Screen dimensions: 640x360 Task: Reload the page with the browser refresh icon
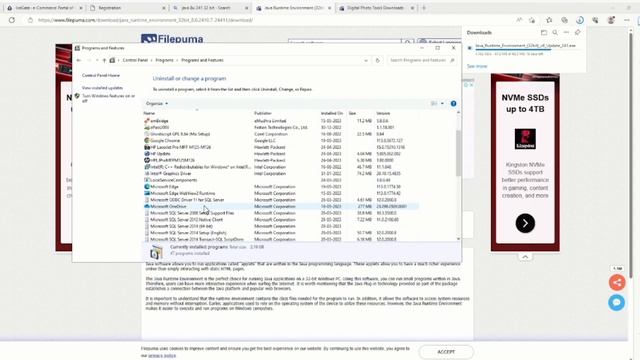coord(12,20)
